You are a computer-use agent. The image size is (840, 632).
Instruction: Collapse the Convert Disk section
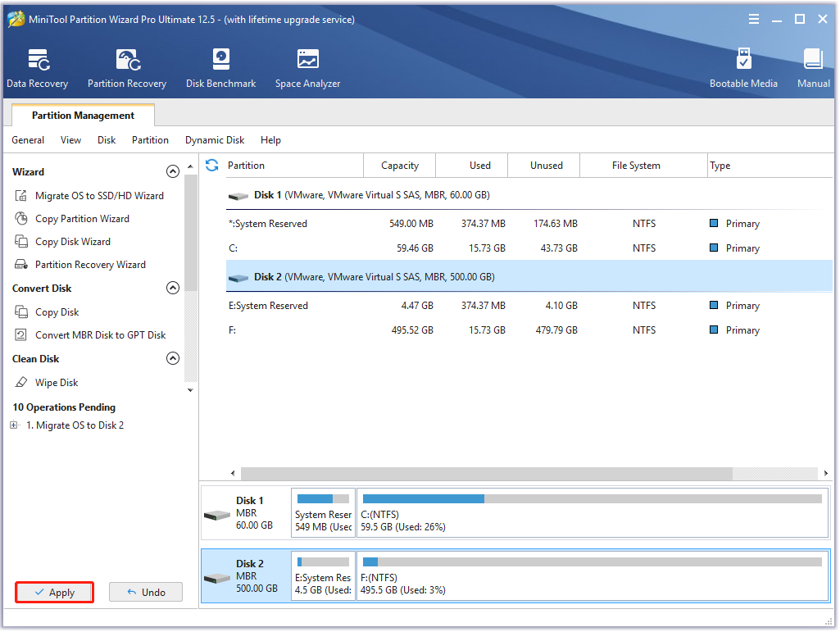(172, 288)
